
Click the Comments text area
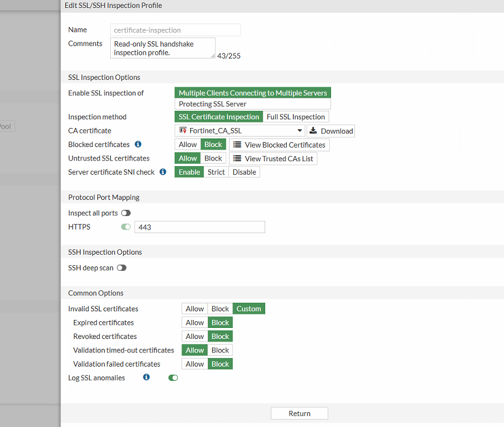pyautogui.click(x=163, y=48)
